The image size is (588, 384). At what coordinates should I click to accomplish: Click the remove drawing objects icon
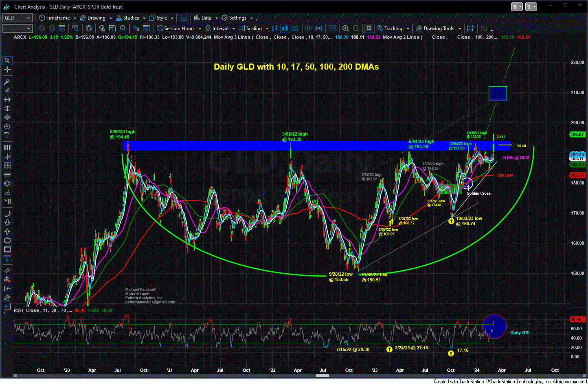point(7,279)
